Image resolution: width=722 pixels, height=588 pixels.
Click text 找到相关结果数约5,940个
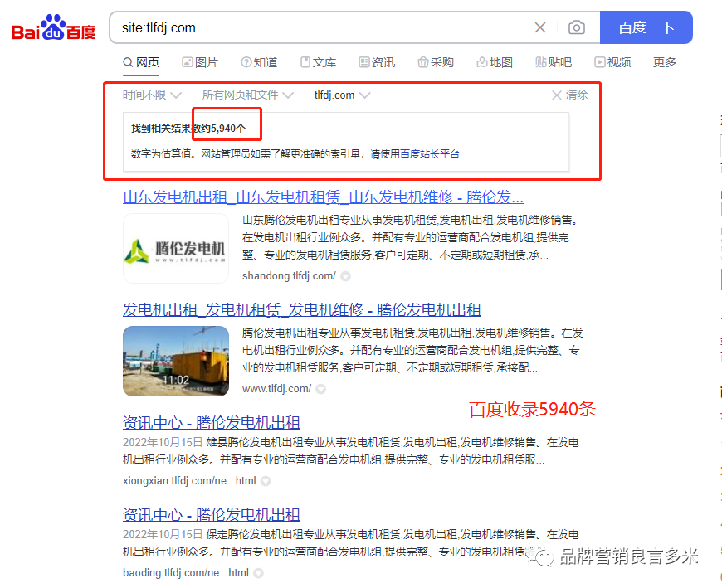[188, 128]
